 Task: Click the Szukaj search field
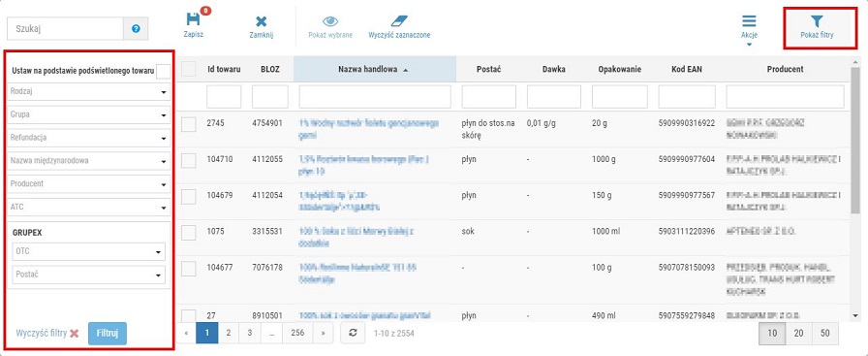click(x=65, y=29)
